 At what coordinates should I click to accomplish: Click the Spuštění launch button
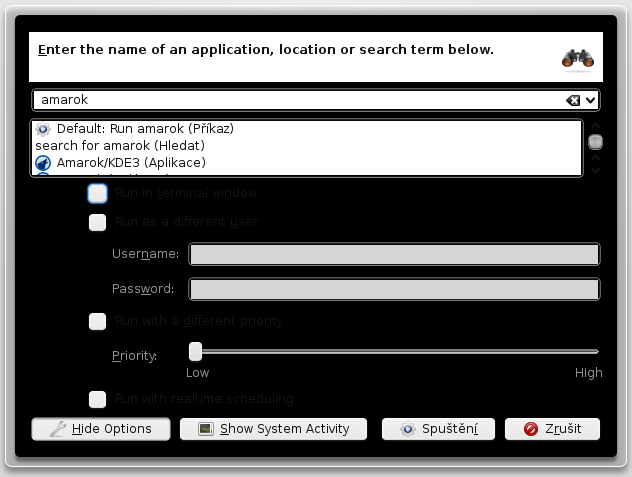click(438, 429)
